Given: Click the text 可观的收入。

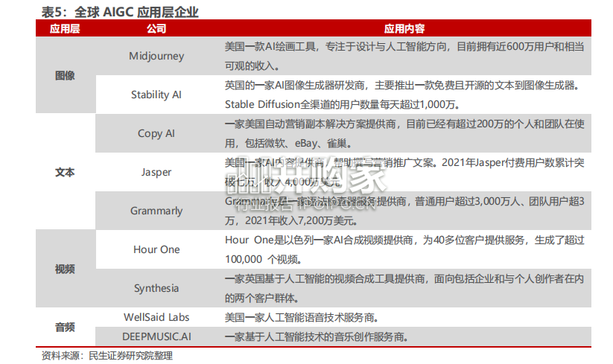Looking at the screenshot, I should [x=252, y=66].
